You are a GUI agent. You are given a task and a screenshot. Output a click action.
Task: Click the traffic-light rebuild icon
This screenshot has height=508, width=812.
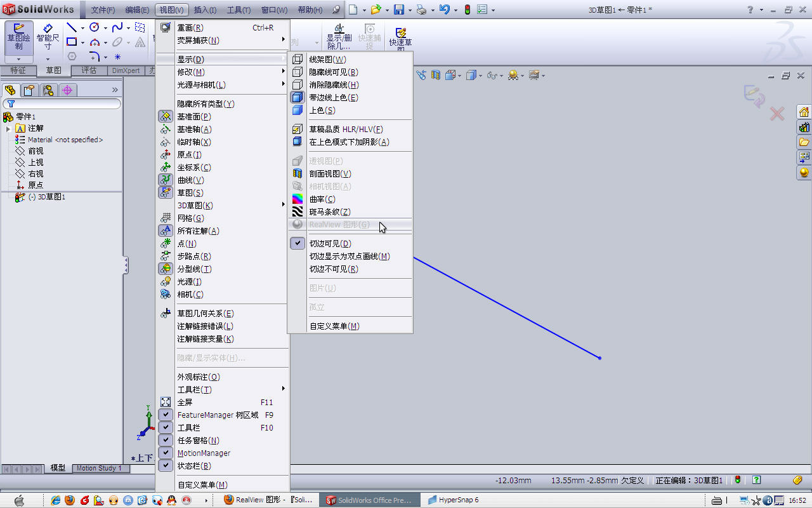(x=468, y=10)
